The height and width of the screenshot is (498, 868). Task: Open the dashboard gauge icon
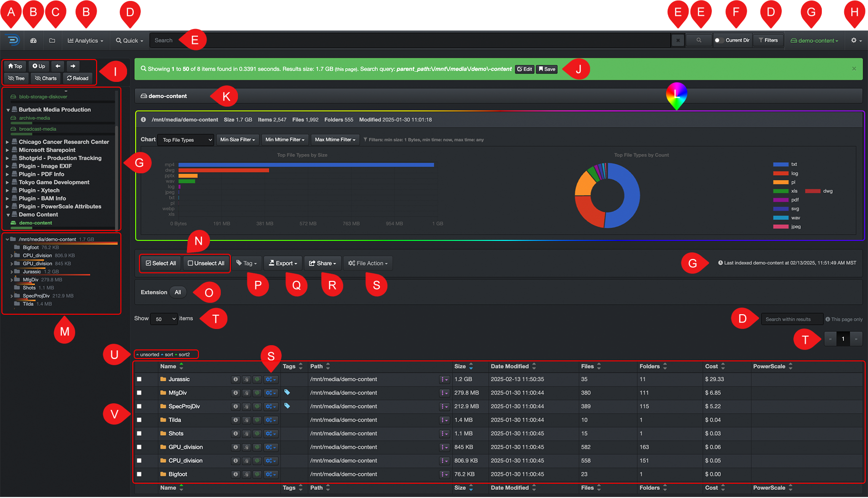(33, 40)
